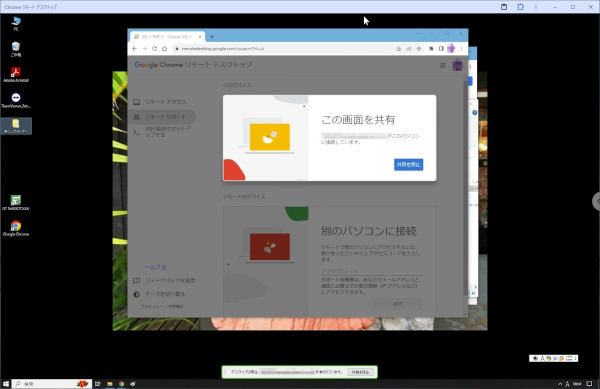The height and width of the screenshot is (389, 600).
Task: Reload the remote browser page
Action: coord(155,49)
